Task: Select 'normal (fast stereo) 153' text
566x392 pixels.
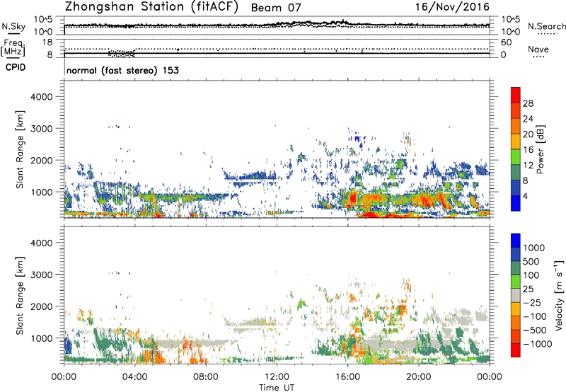Action: (122, 70)
